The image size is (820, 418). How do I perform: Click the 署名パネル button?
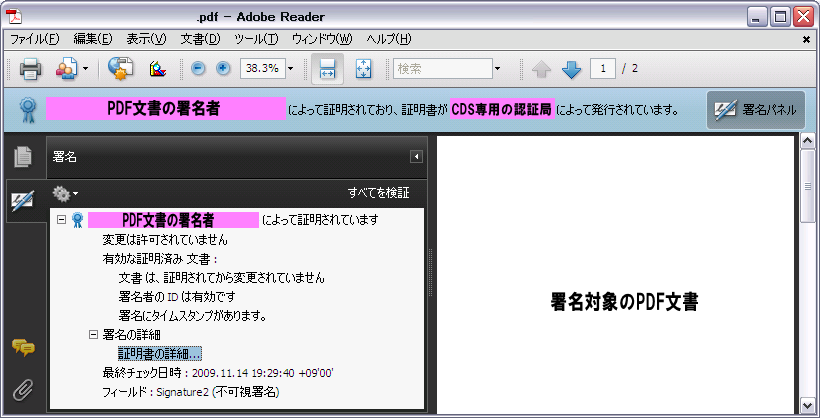pyautogui.click(x=756, y=110)
